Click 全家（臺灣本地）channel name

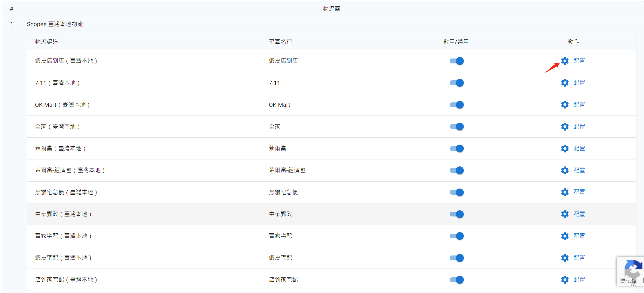coord(57,127)
